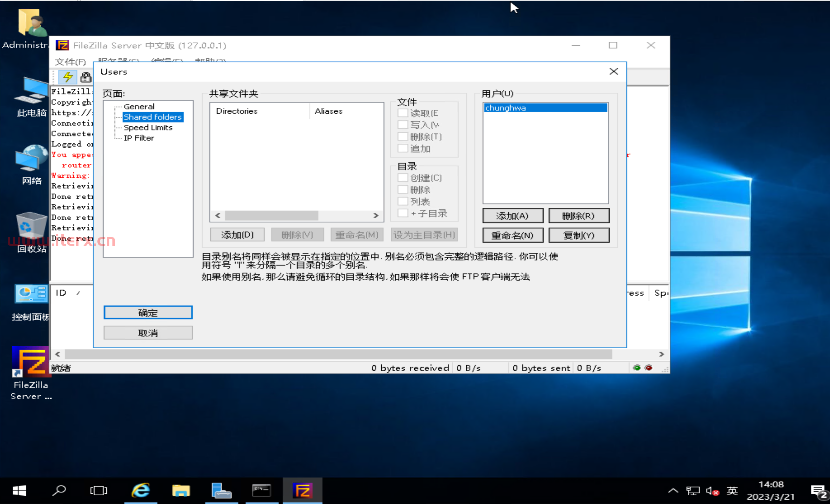
Task: Toggle the +Subdirs (+子目录) checkbox
Action: coord(403,213)
